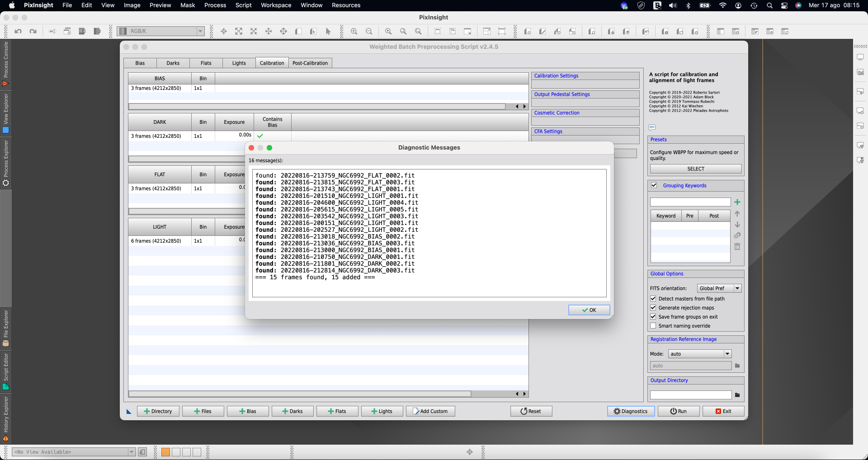Open the Process menu
Screen dimensions: 868x460
click(215, 5)
